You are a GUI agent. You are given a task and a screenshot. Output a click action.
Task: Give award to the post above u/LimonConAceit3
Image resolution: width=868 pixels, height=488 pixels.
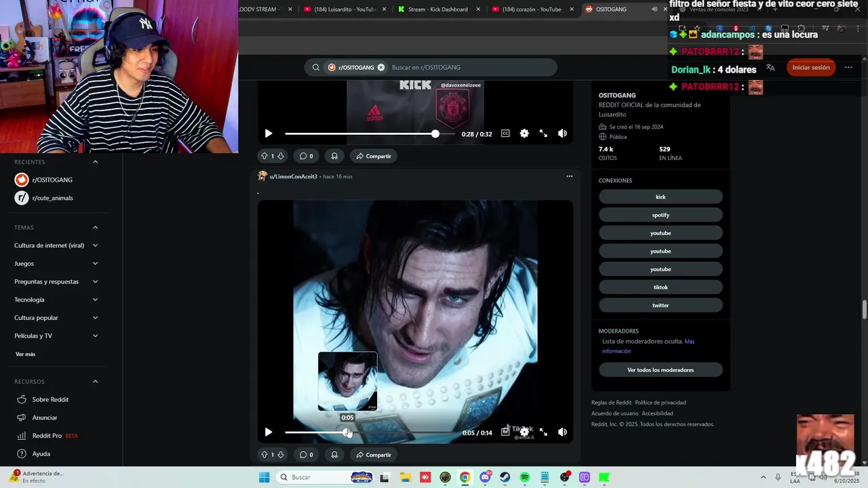[334, 156]
